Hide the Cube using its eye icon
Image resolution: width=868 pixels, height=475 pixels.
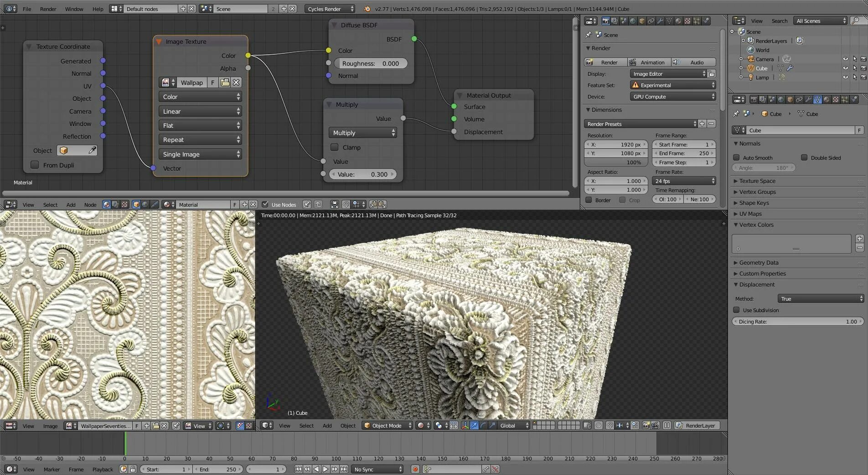point(845,68)
